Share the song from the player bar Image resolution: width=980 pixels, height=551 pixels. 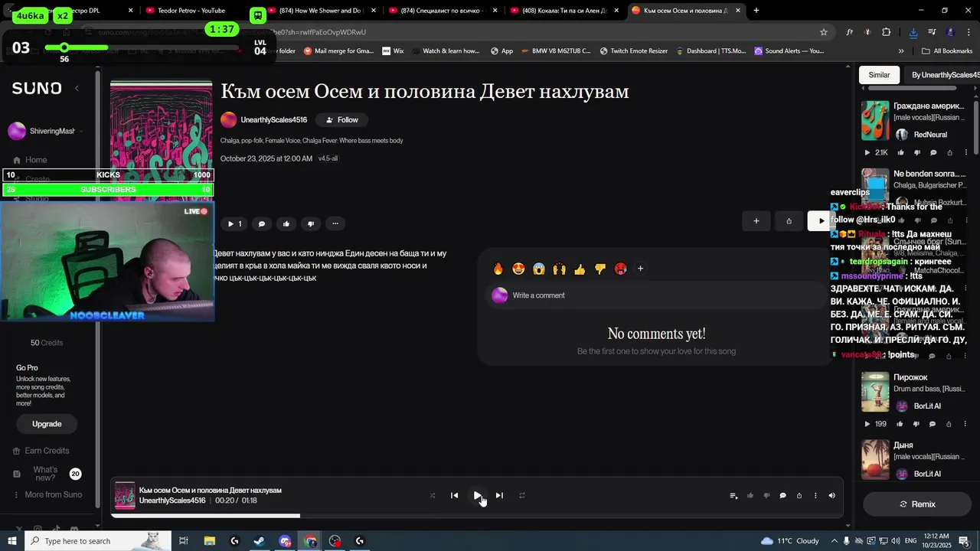coord(799,496)
